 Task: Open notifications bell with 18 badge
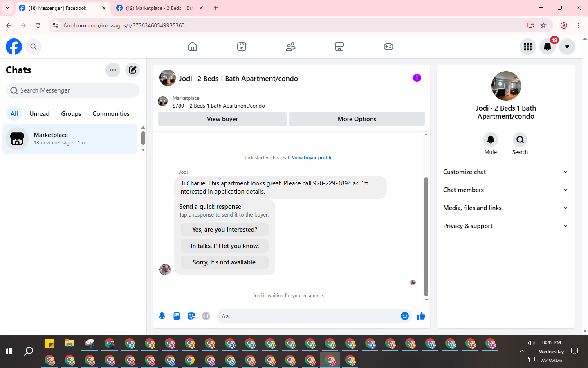point(548,47)
